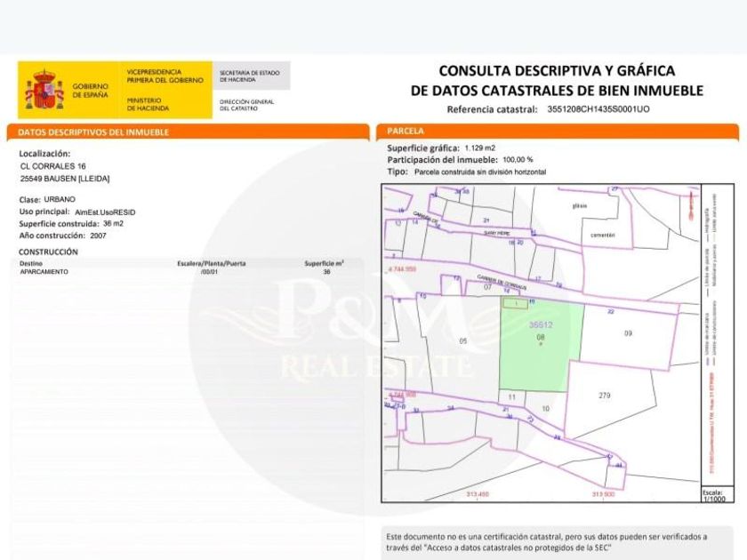Click 'Parcela construida sin división horizontal' text
Image resolution: width=747 pixels, height=560 pixels.
pyautogui.click(x=480, y=172)
